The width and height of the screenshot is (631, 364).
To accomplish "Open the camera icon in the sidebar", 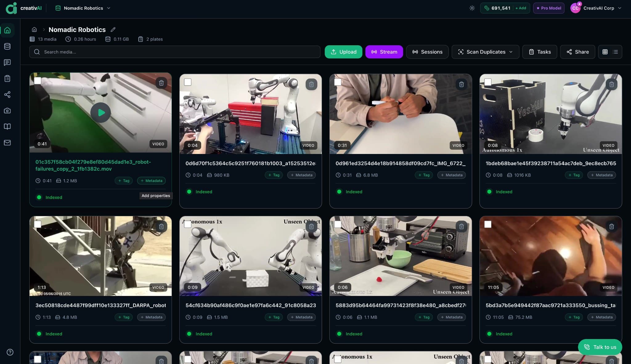I will [7, 111].
